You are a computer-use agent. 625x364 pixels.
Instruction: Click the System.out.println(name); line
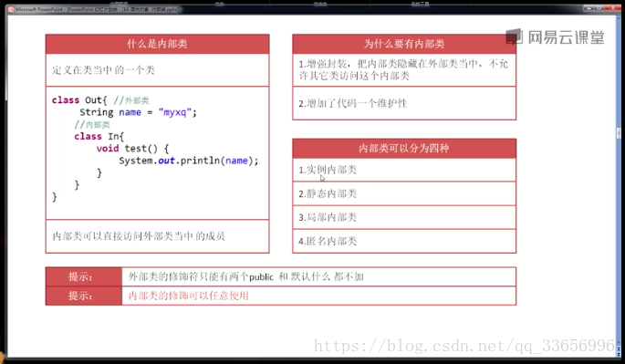[189, 161]
